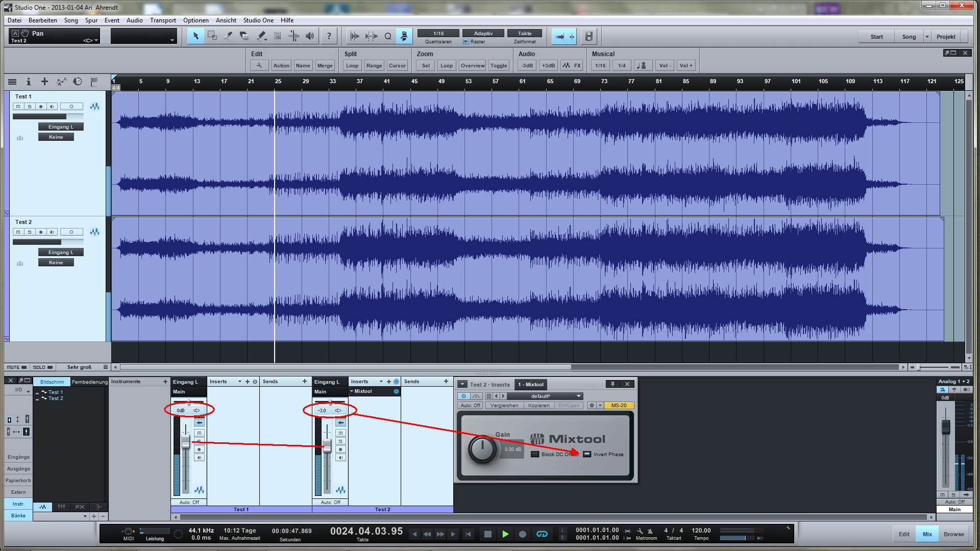Show automation icon above the track list
The height and width of the screenshot is (551, 980).
point(61,82)
